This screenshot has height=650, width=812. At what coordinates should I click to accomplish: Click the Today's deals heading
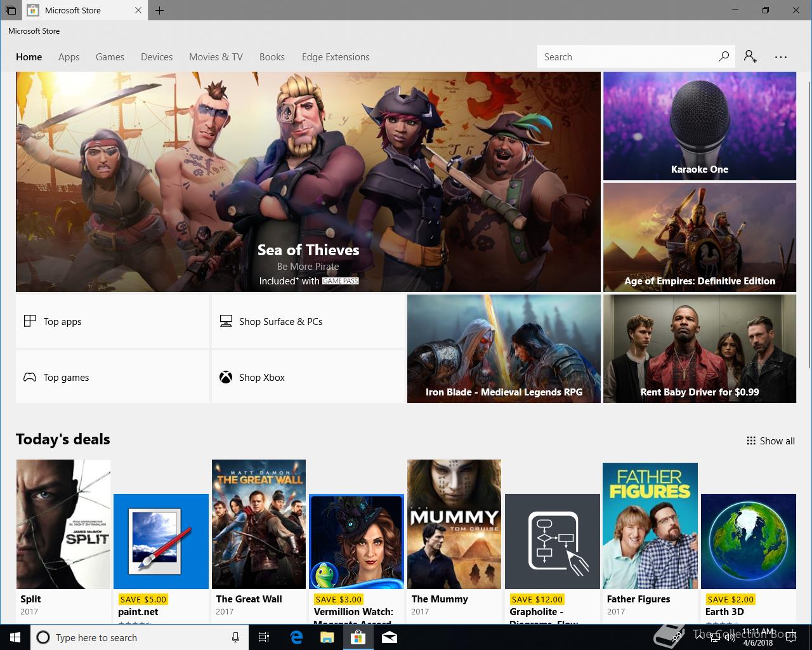click(x=63, y=439)
